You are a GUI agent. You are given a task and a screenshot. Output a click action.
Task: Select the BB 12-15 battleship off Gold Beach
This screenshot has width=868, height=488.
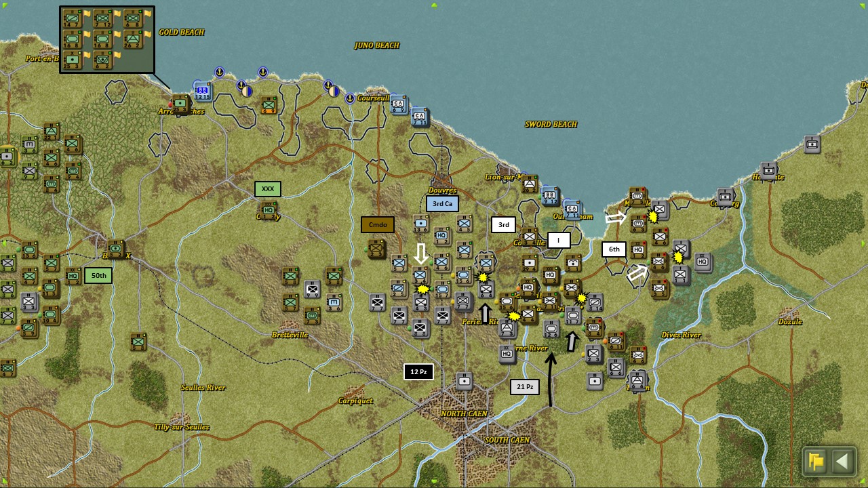pos(202,91)
